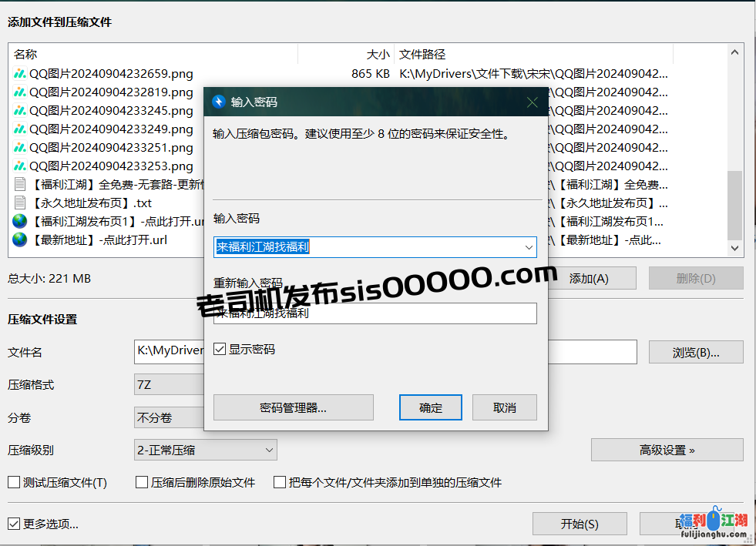Click the text file icon of 【永久地址发布页】.txt
The image size is (756, 546).
click(18, 203)
